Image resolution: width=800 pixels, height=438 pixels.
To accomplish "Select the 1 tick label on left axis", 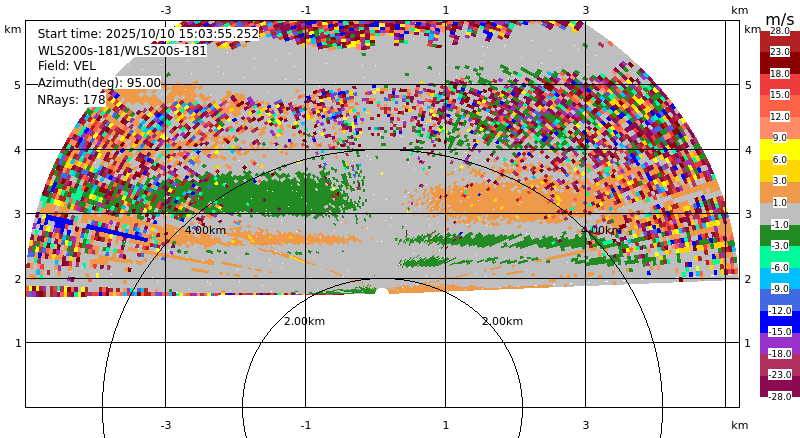I will (18, 343).
